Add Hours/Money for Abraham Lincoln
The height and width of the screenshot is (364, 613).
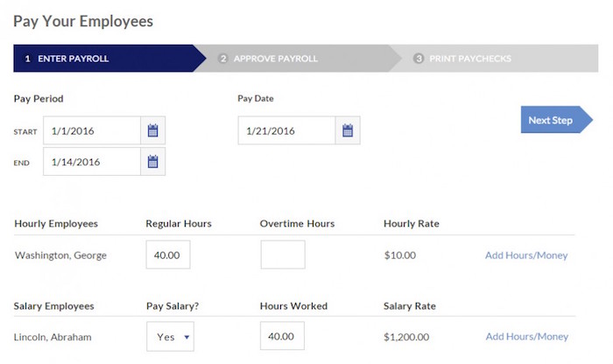(x=526, y=337)
